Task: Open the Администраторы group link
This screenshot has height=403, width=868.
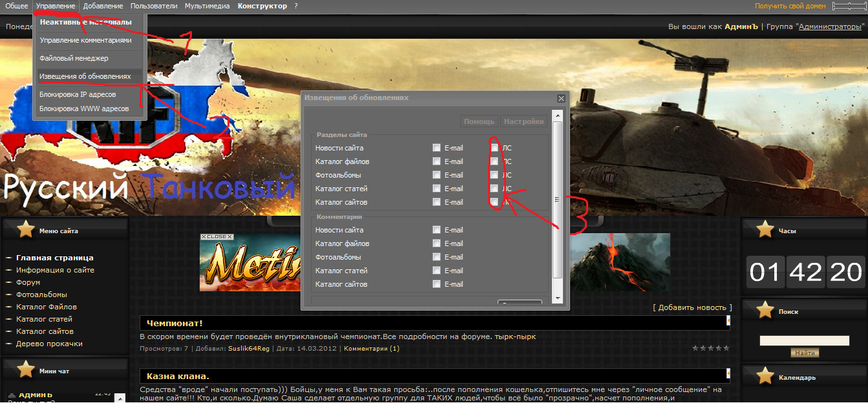Action: 830,27
